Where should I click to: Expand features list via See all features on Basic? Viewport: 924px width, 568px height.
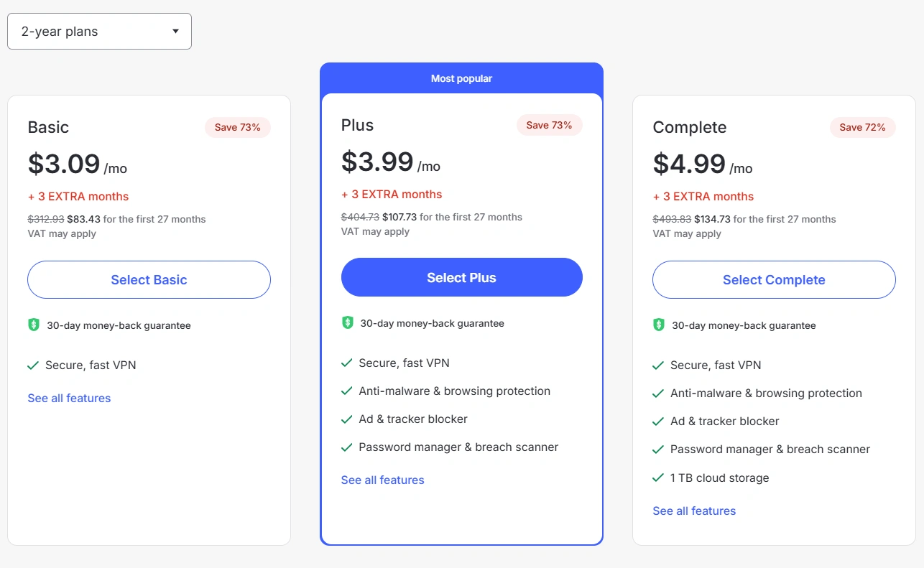69,398
